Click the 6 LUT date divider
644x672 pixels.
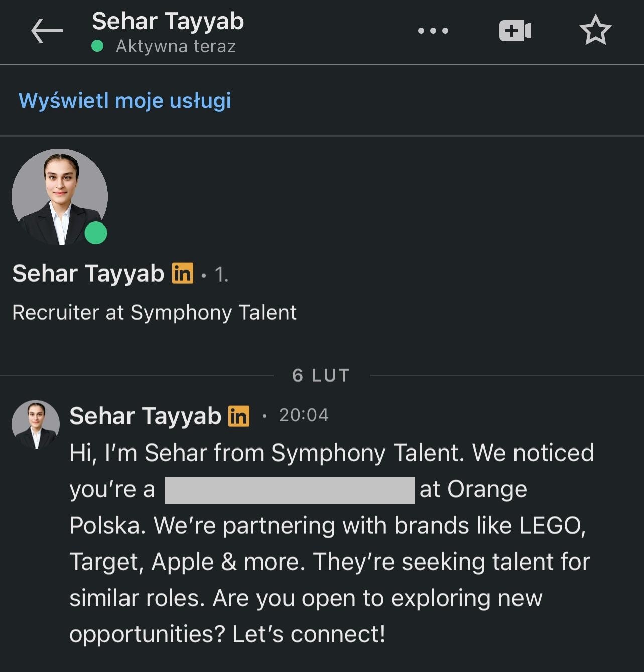[x=321, y=375]
